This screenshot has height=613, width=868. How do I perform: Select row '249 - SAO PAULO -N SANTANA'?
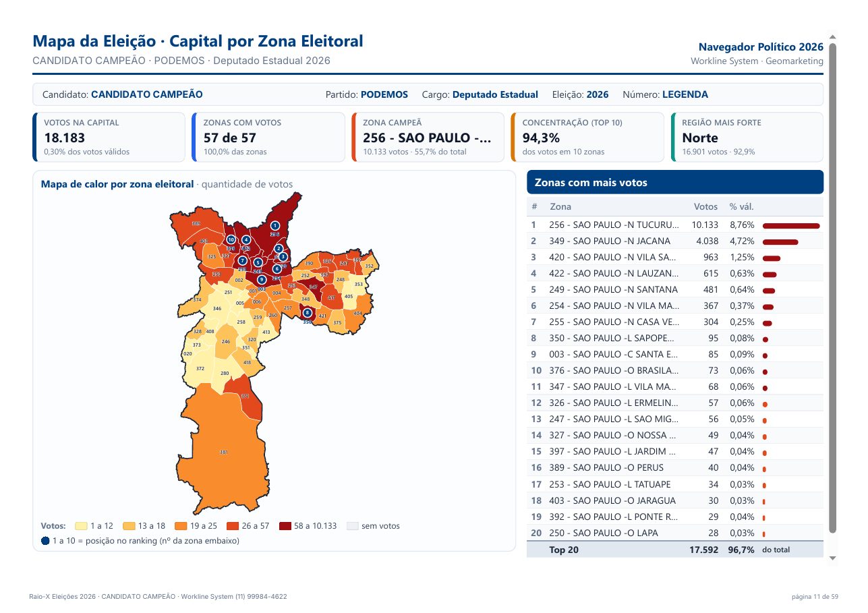pos(675,289)
